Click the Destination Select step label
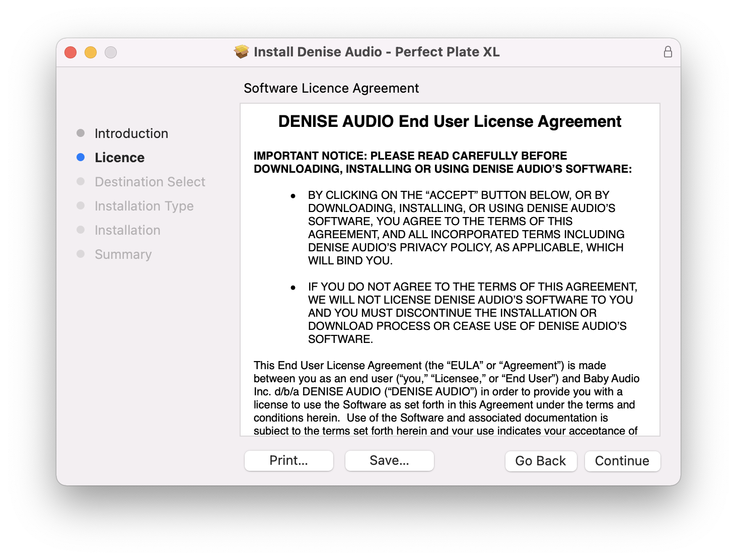This screenshot has height=560, width=737. (x=150, y=182)
